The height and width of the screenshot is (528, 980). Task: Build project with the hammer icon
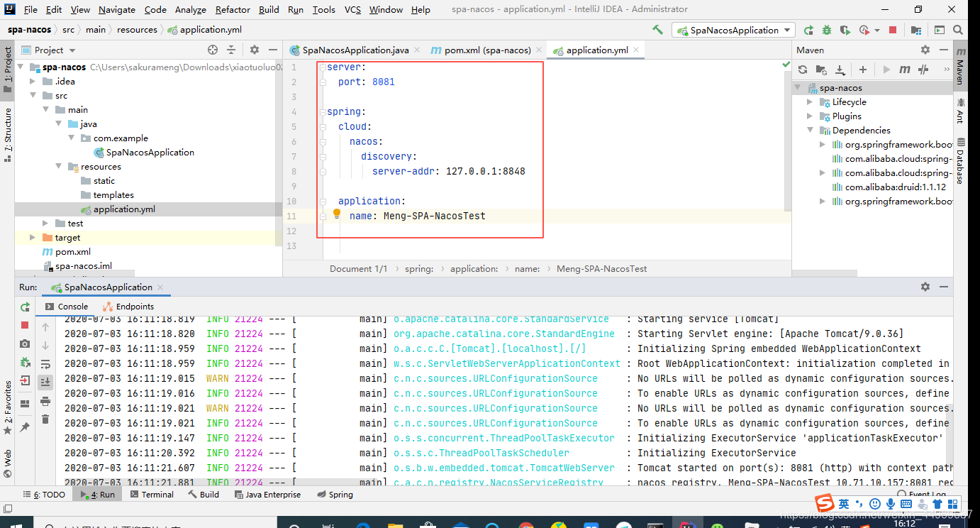pyautogui.click(x=658, y=30)
